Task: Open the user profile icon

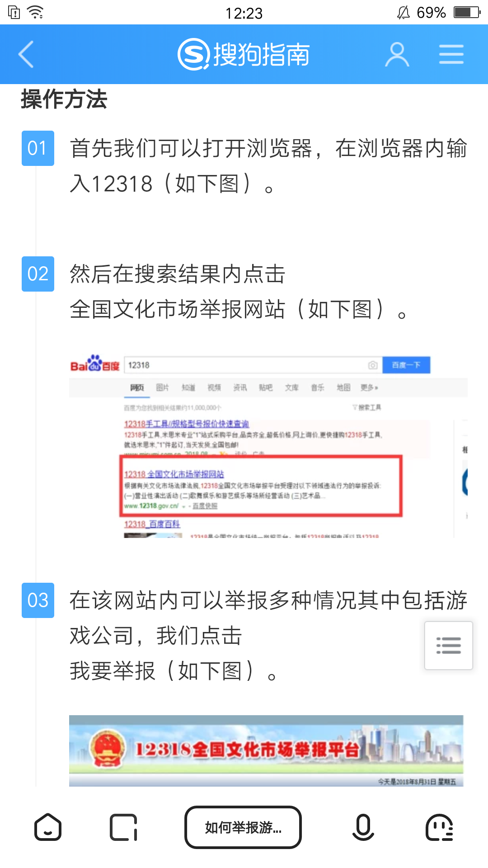Action: (397, 54)
